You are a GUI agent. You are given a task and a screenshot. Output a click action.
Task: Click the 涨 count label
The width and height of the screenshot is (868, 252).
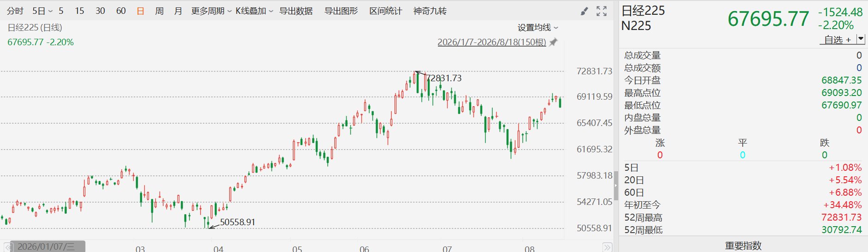pyautogui.click(x=660, y=143)
